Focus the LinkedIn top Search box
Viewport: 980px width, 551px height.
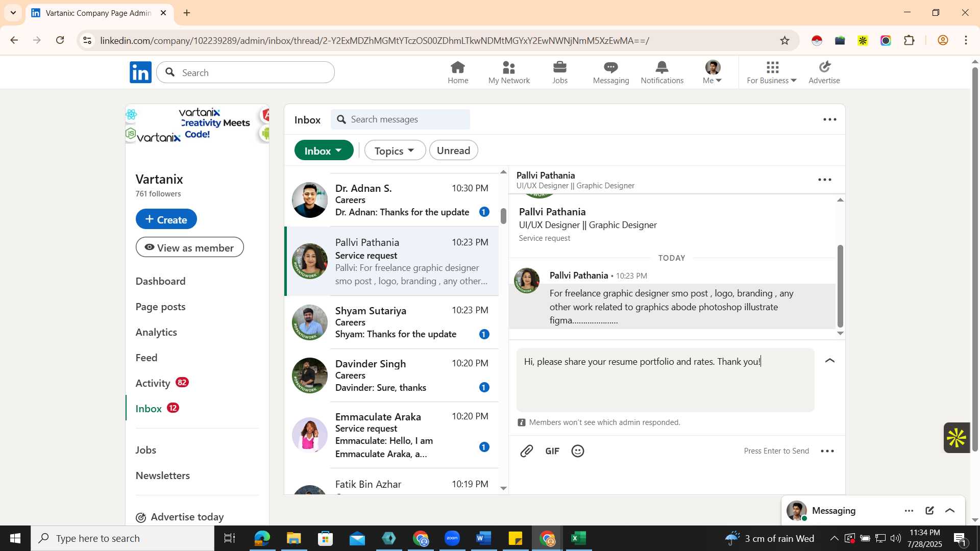point(246,72)
